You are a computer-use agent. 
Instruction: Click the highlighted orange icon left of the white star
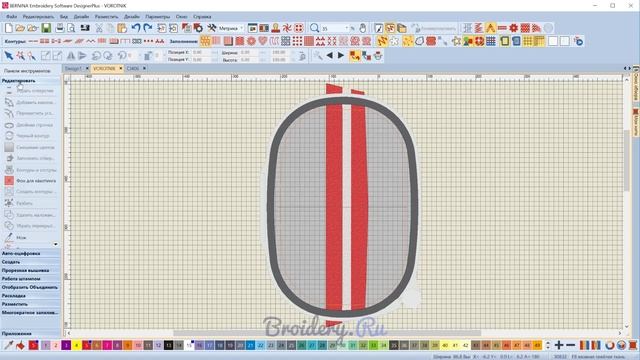click(x=382, y=41)
